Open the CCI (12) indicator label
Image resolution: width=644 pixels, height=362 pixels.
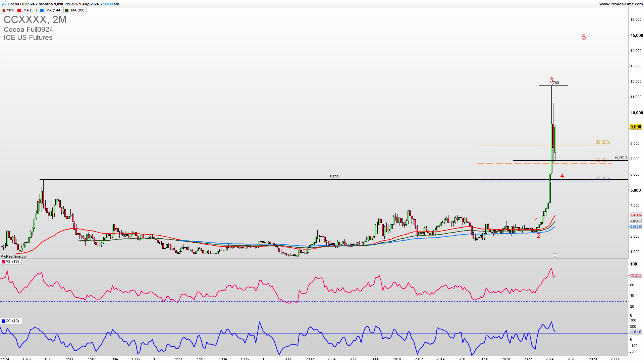12,321
